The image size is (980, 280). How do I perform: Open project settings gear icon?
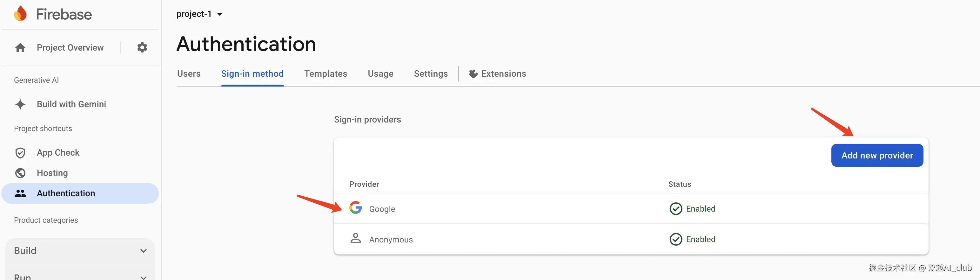(x=142, y=48)
